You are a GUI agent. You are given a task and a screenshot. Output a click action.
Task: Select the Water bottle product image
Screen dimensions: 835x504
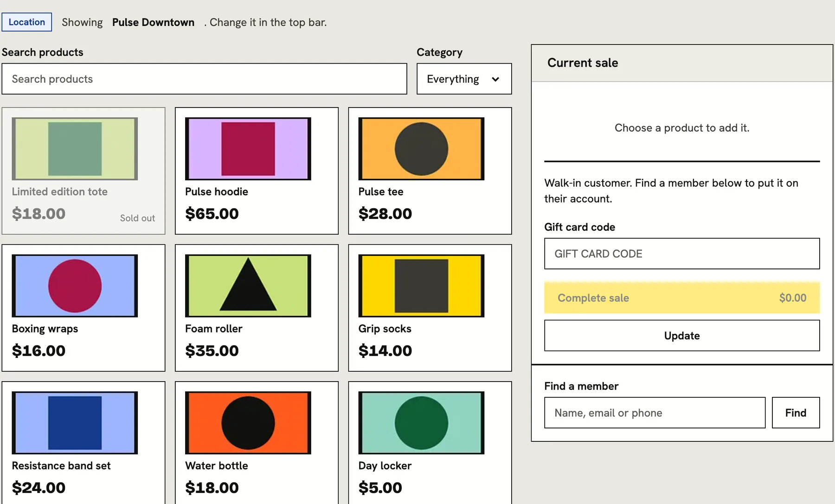coord(248,423)
